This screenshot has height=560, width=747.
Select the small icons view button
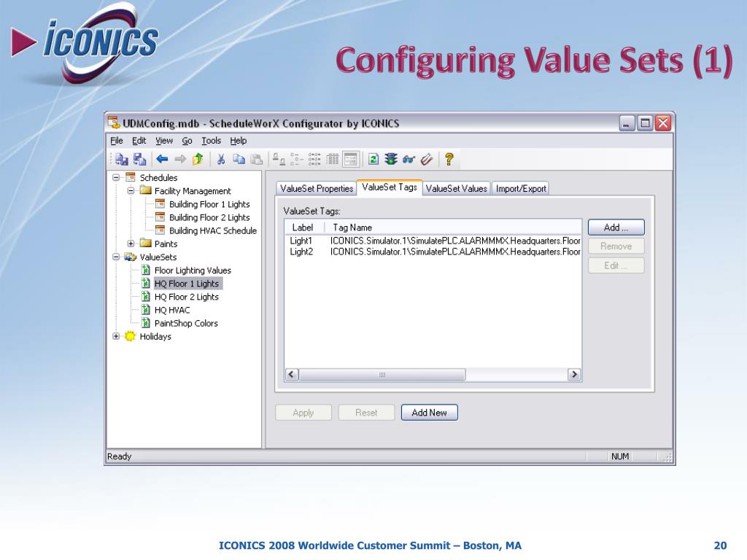point(296,160)
